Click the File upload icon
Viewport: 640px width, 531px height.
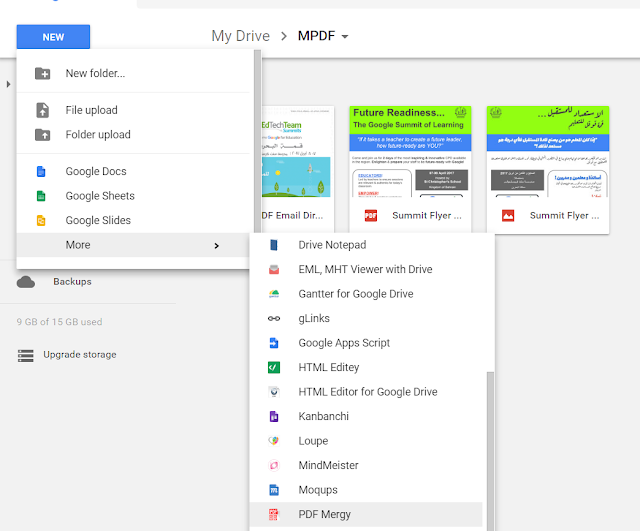(x=42, y=110)
